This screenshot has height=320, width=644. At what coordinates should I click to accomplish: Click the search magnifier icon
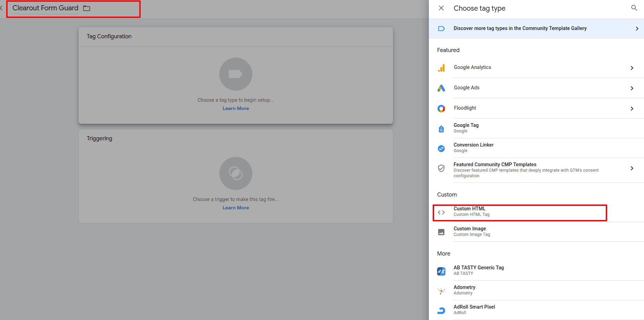click(634, 8)
